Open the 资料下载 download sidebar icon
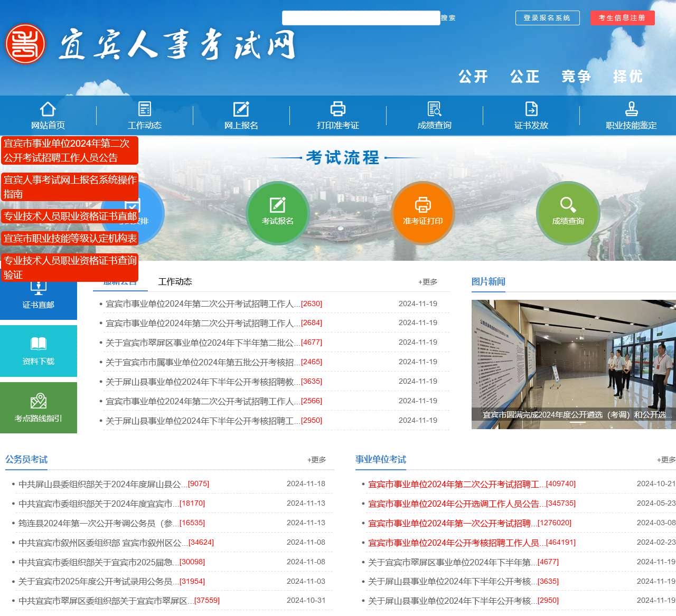This screenshot has height=616, width=676. coord(39,350)
